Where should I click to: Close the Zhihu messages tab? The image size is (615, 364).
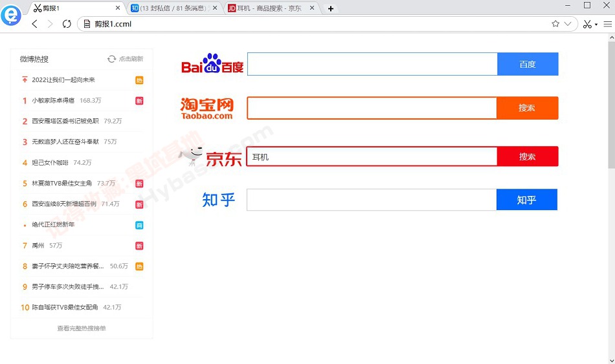tap(215, 8)
